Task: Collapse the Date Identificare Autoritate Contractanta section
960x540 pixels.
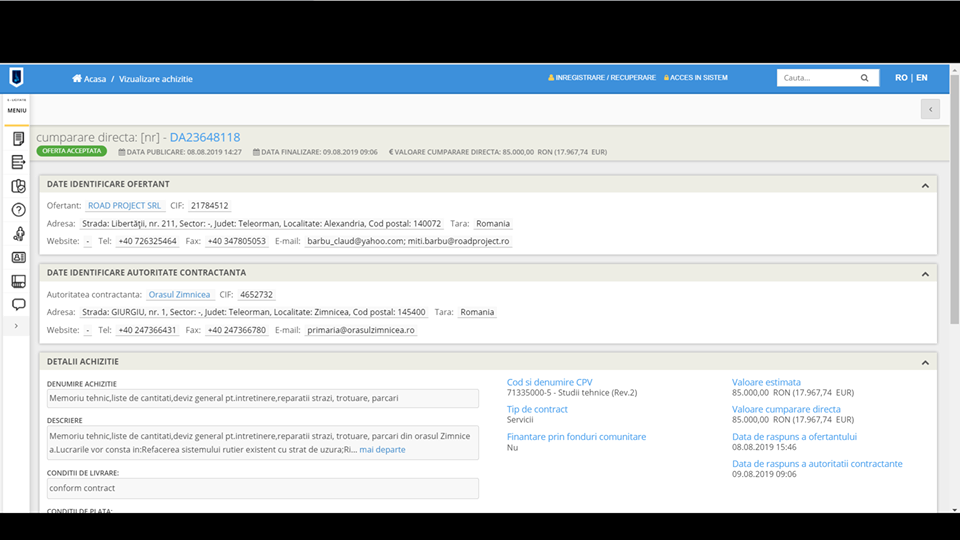Action: (925, 273)
